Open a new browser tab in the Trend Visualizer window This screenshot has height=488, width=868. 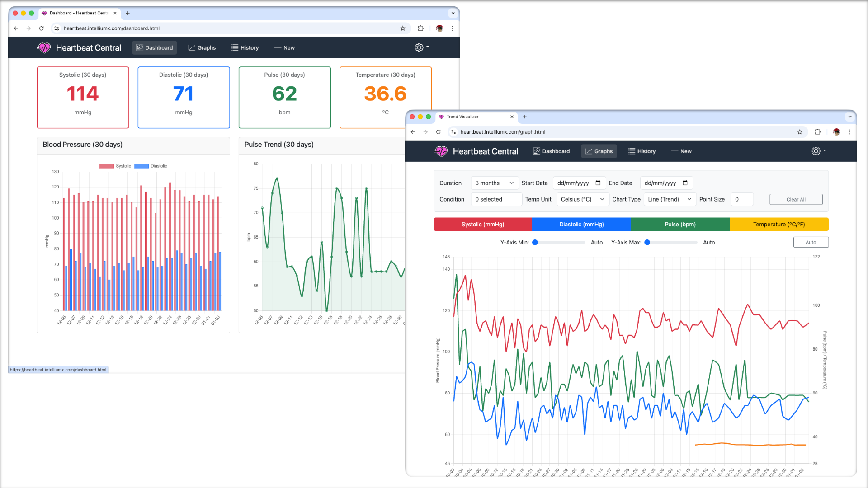coord(525,117)
